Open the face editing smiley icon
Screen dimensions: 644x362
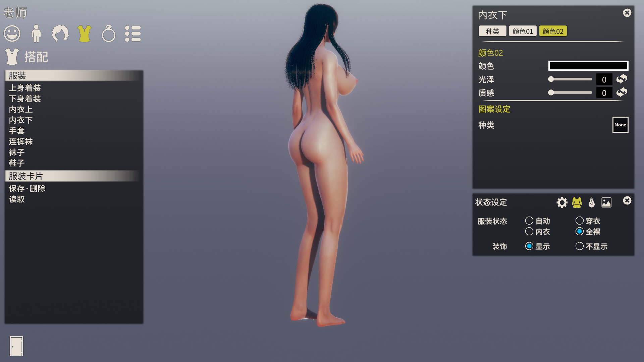point(12,34)
